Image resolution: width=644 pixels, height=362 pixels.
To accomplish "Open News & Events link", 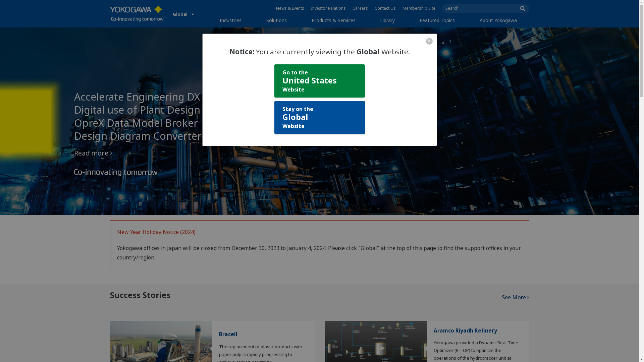I will [x=290, y=8].
